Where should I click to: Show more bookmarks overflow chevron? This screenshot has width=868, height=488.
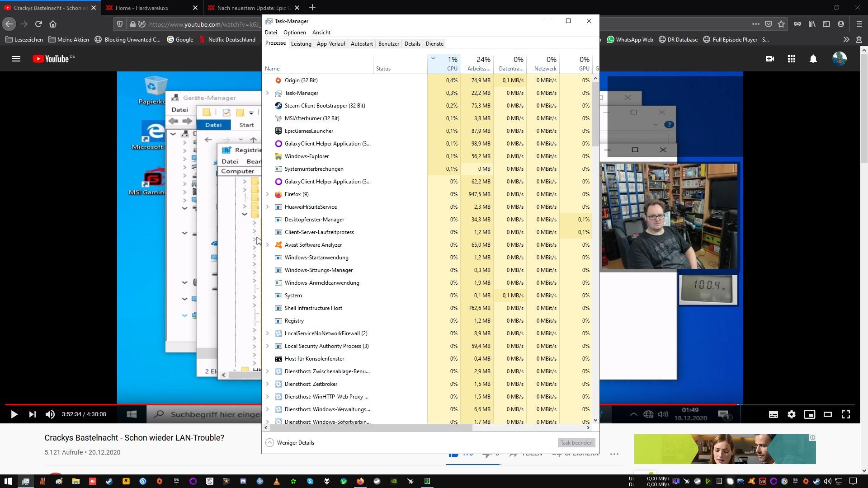(846, 40)
